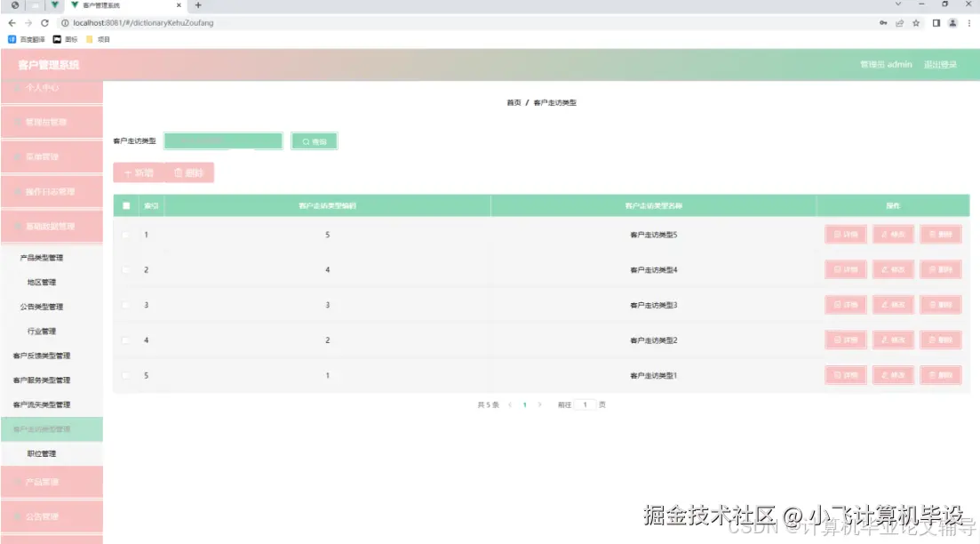Click the address bar URL
Screen dimensions: 980x544
[x=143, y=23]
